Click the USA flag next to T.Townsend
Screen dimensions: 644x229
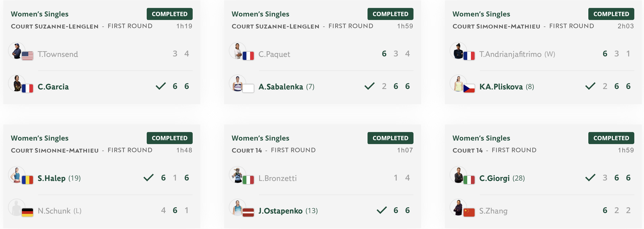tap(27, 56)
